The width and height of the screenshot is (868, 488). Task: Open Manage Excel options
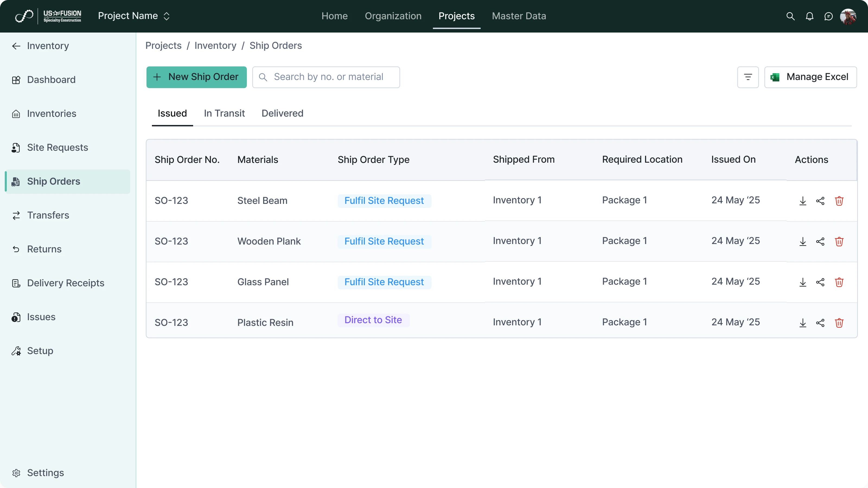[x=811, y=77]
